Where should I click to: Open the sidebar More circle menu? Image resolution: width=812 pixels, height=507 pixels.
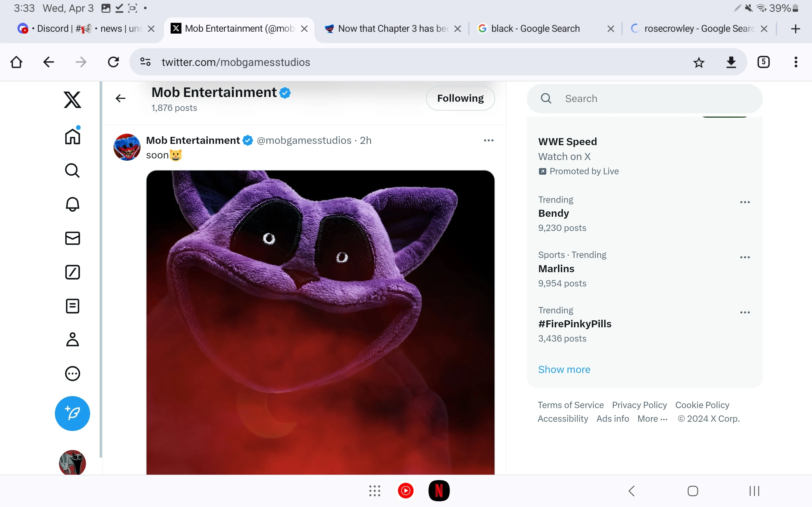click(x=72, y=374)
